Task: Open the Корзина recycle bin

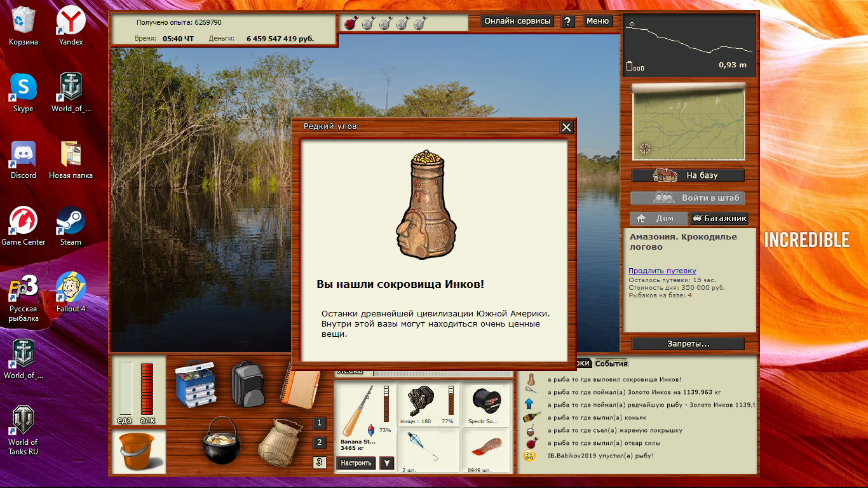Action: point(23,25)
